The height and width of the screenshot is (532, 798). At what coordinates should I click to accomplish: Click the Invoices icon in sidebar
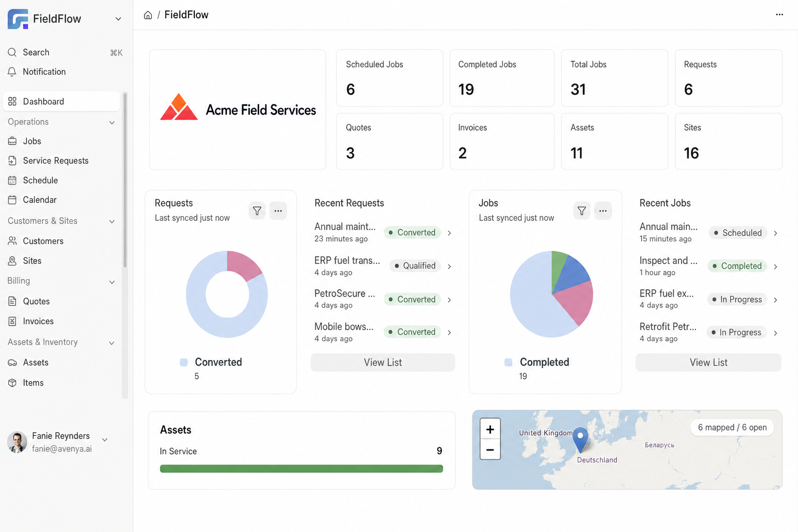pyautogui.click(x=12, y=321)
